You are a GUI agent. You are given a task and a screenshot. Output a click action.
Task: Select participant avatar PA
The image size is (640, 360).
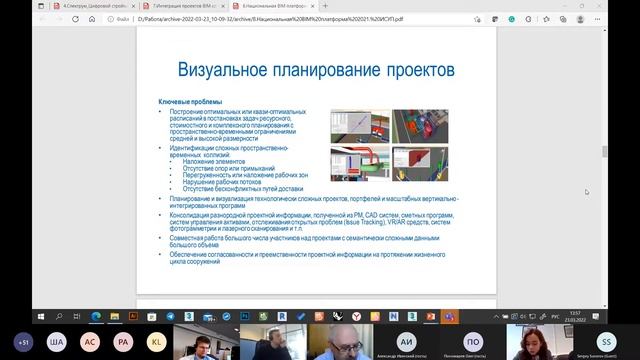click(x=123, y=342)
